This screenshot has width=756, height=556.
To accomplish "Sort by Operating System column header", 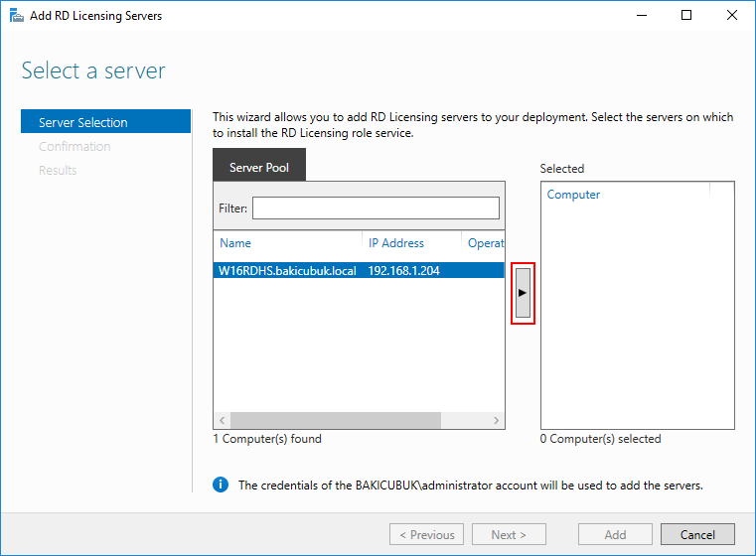I will (486, 243).
